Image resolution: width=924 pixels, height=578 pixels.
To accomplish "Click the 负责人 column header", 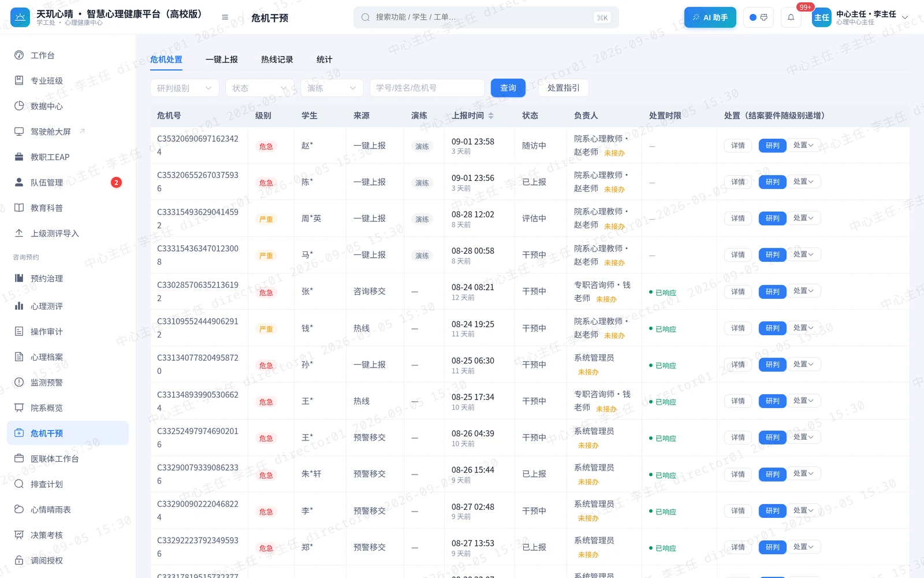I will pyautogui.click(x=586, y=116).
